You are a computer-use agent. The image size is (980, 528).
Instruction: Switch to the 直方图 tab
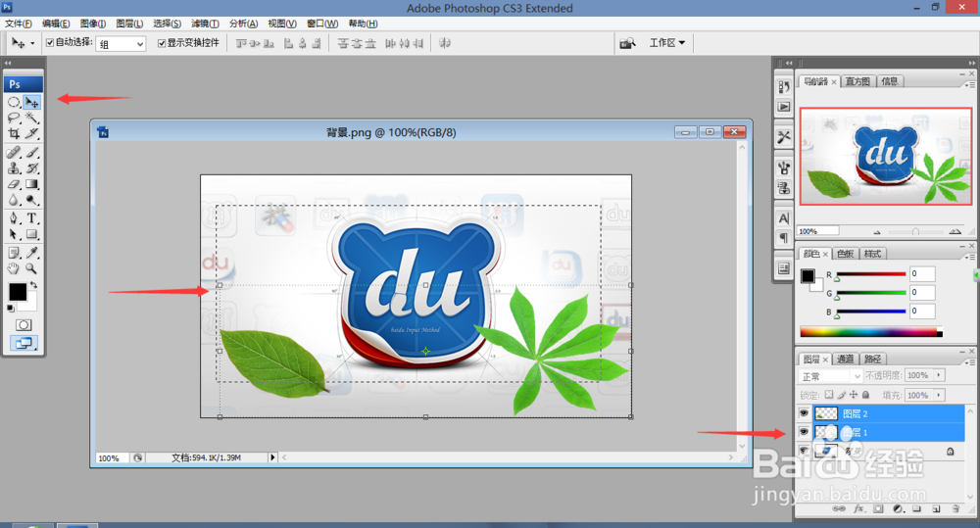pos(857,81)
